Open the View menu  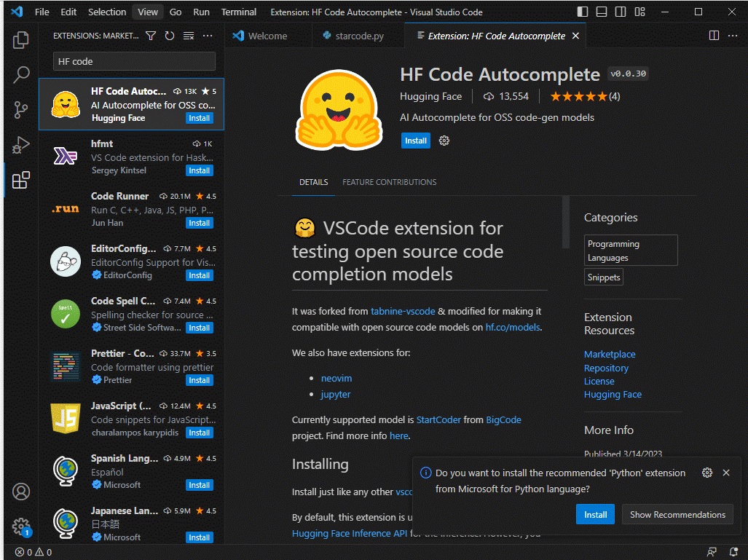coord(148,12)
